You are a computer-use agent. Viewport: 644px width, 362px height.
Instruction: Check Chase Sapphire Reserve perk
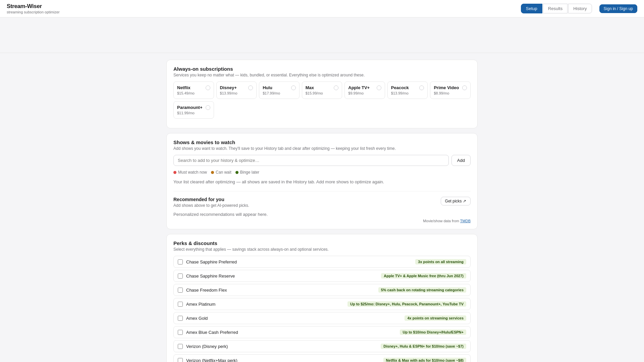[x=180, y=276]
